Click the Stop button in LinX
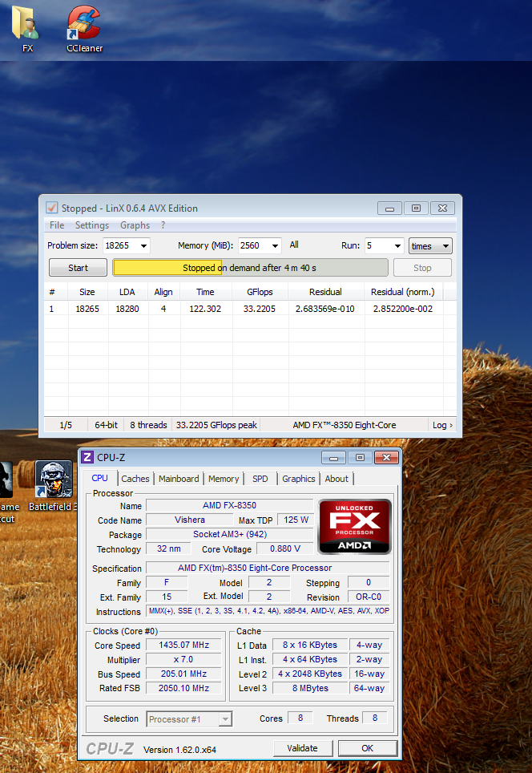Image resolution: width=532 pixels, height=773 pixels. (422, 268)
